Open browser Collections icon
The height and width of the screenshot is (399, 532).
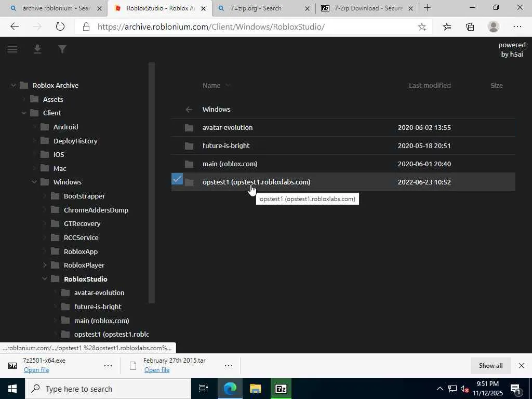470,27
